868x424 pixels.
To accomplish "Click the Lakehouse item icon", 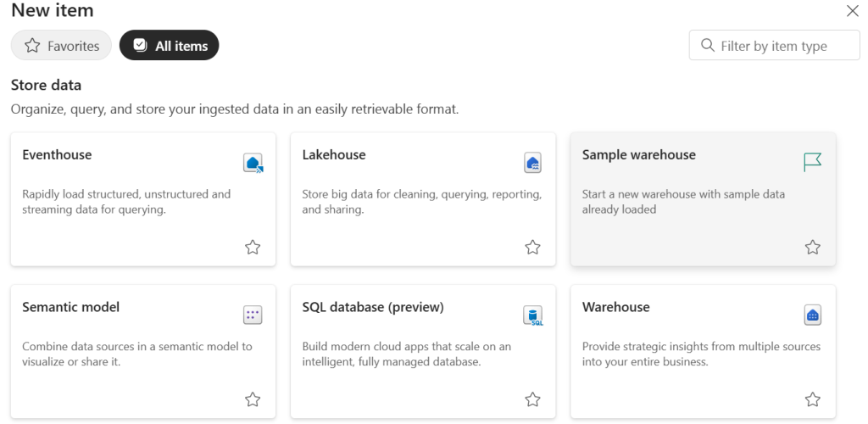I will click(532, 163).
